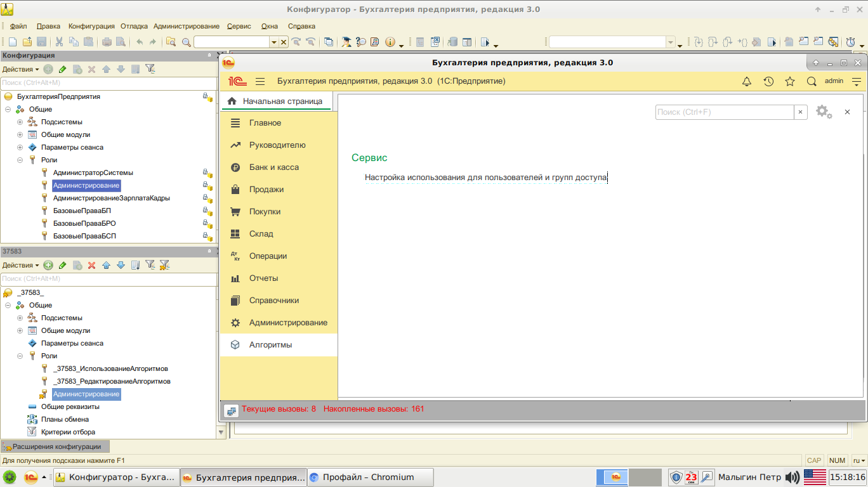Click the Поиск (Ctrl+F) field in the Алгоритмы panel
Viewport: 868px width, 487px height.
[x=725, y=112]
